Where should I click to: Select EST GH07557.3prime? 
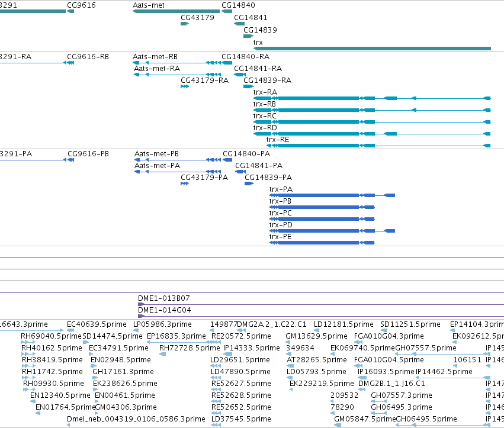coord(402,396)
